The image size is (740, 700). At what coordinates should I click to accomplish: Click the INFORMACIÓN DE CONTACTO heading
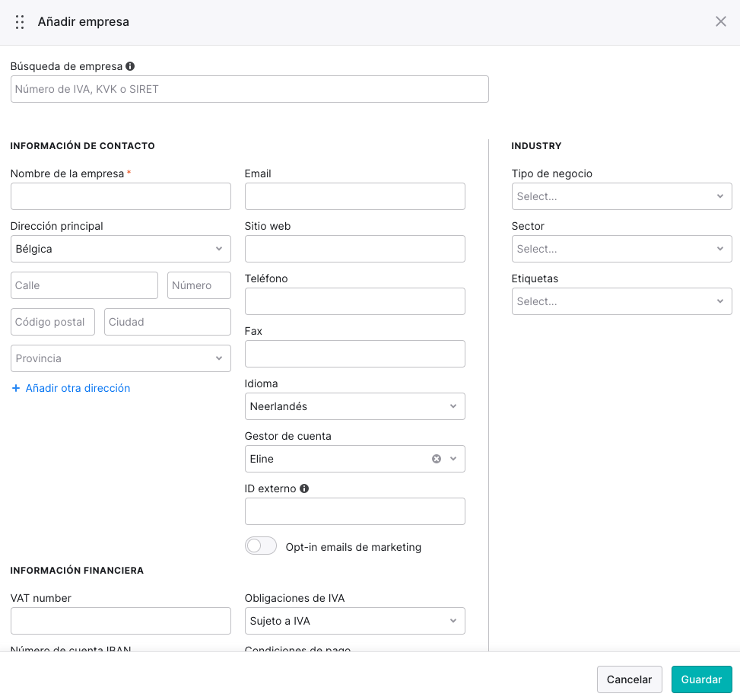[x=83, y=146]
